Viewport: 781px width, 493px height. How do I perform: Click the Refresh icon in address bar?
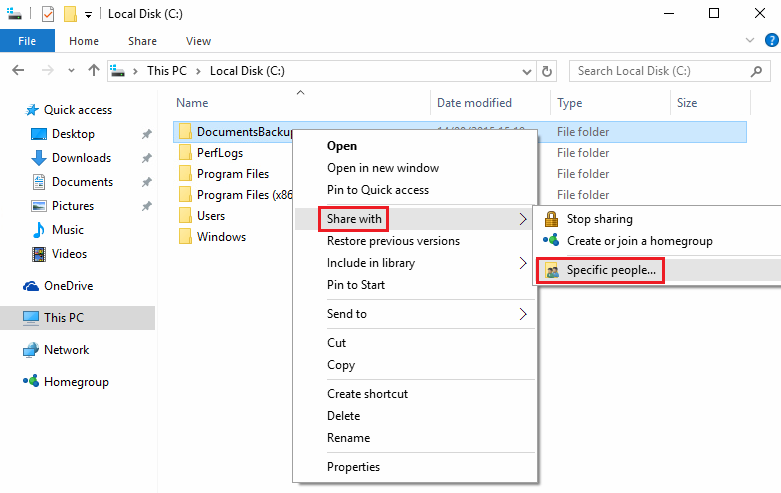(x=547, y=71)
